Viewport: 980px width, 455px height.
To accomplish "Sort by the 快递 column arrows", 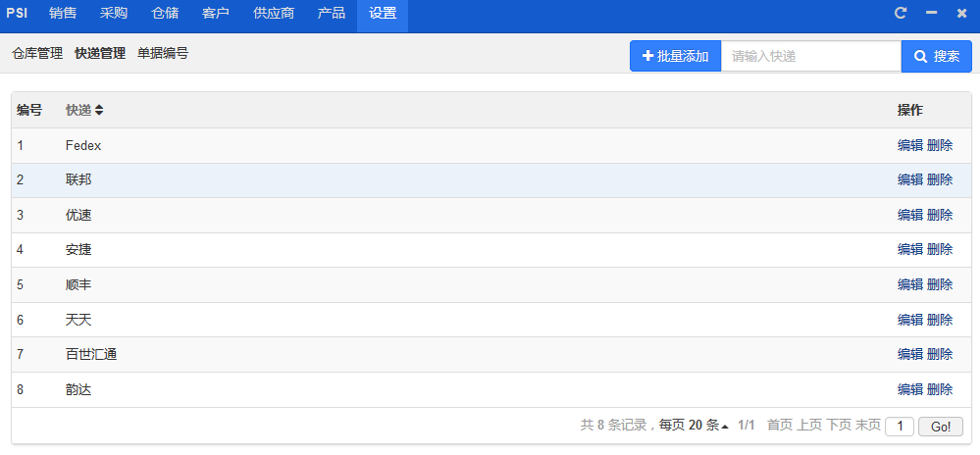I will [99, 110].
